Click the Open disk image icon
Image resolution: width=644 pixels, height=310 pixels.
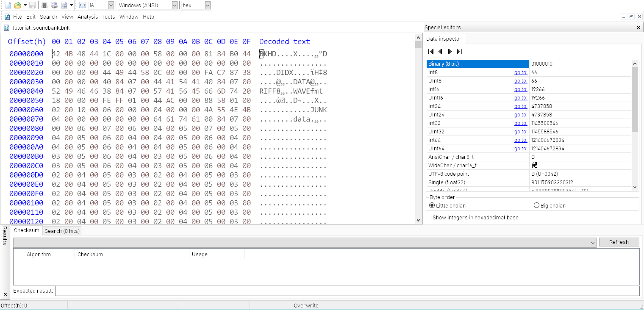tap(64, 5)
